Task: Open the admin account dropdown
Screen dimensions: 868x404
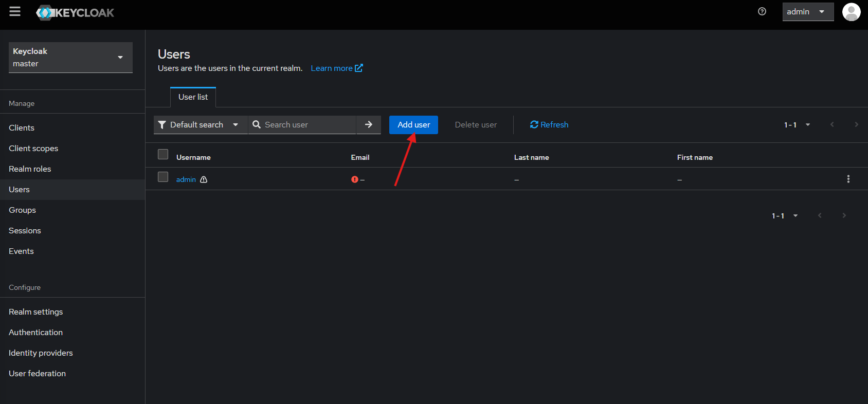Action: [808, 12]
